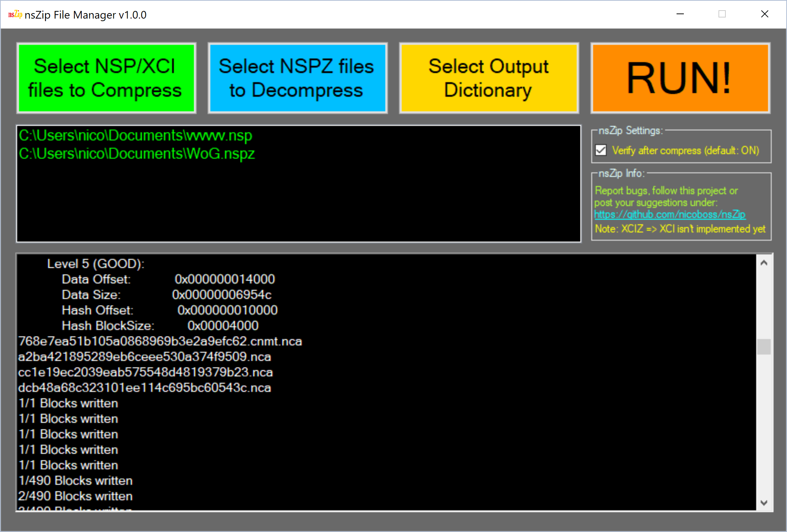
Task: Click the Verify after compress label text
Action: (685, 150)
